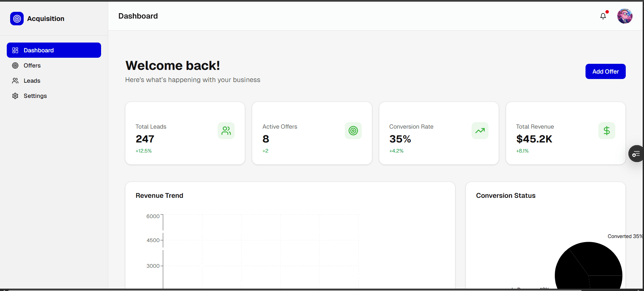This screenshot has height=291, width=644.
Task: Select Settings in the navigation sidebar
Action: [35, 96]
